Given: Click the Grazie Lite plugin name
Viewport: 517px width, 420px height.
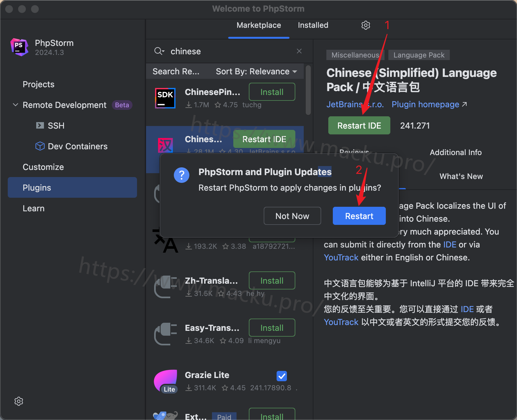Looking at the screenshot, I should tap(207, 375).
